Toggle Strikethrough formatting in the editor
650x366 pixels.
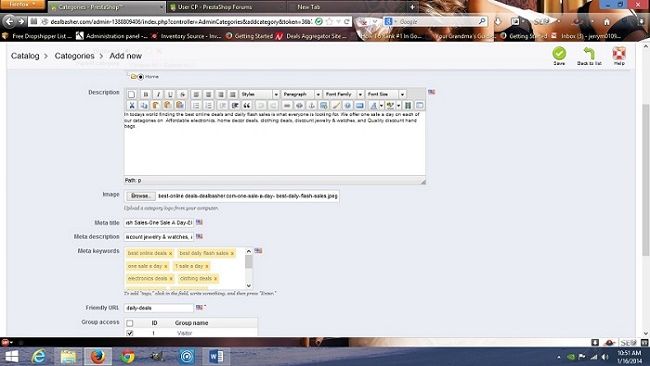182,95
